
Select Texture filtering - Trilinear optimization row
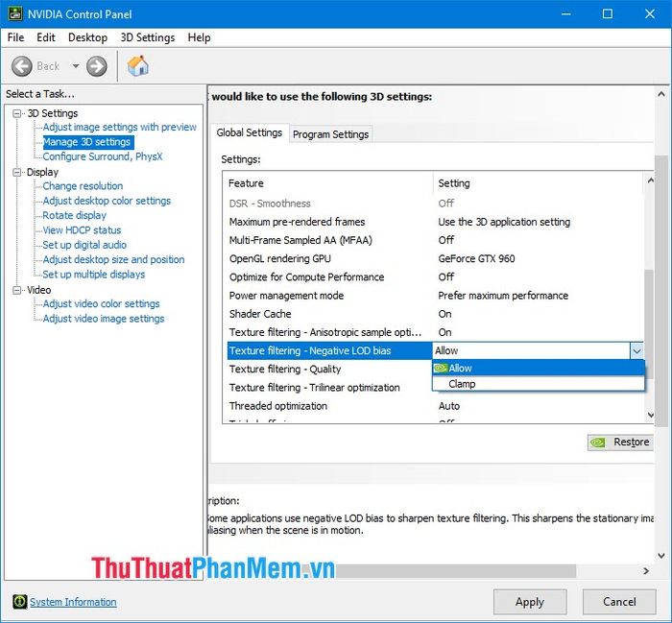(328, 388)
